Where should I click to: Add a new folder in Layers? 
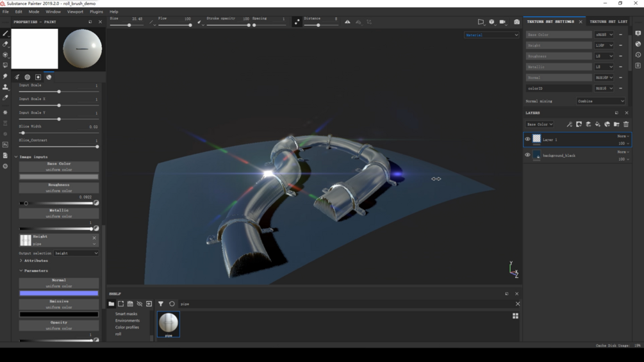click(x=616, y=124)
